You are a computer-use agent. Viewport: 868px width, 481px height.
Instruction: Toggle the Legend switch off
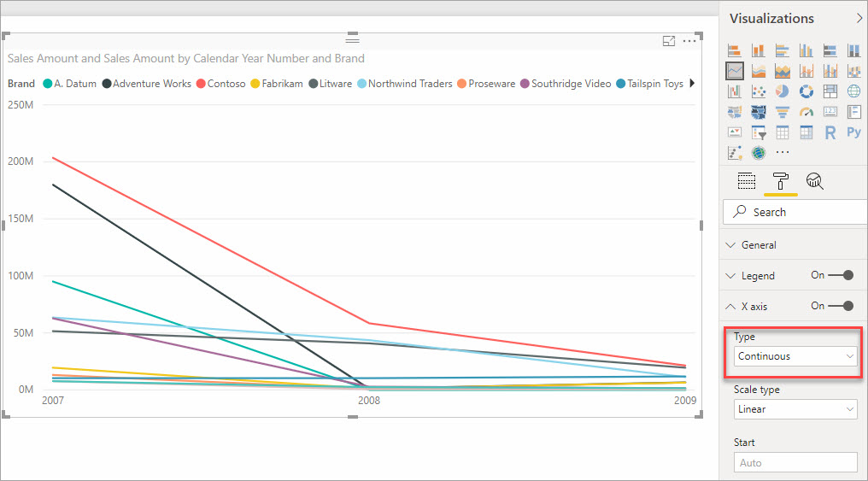click(x=841, y=275)
